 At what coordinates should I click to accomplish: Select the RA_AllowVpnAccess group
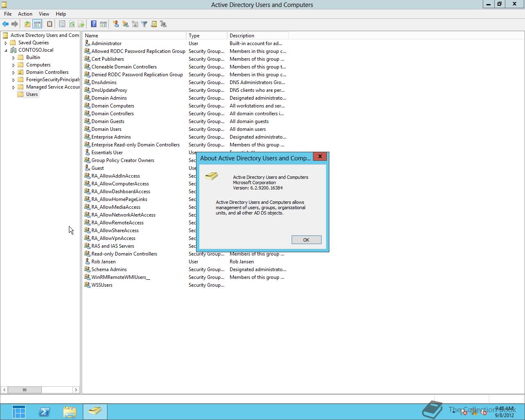click(140, 238)
